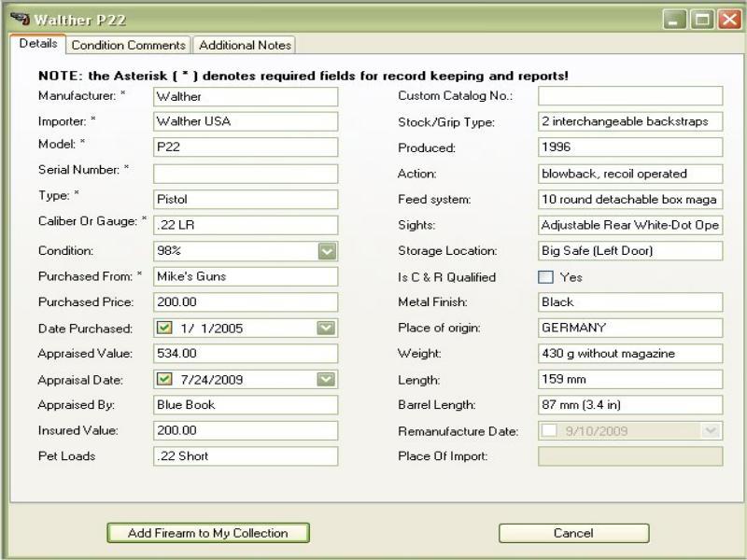Click the Sights field

(630, 225)
